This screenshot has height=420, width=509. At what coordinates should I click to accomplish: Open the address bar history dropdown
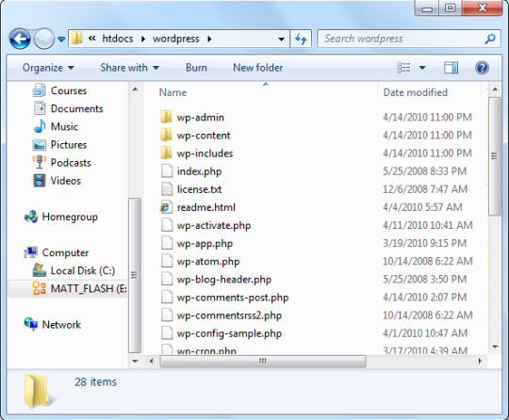pyautogui.click(x=282, y=40)
